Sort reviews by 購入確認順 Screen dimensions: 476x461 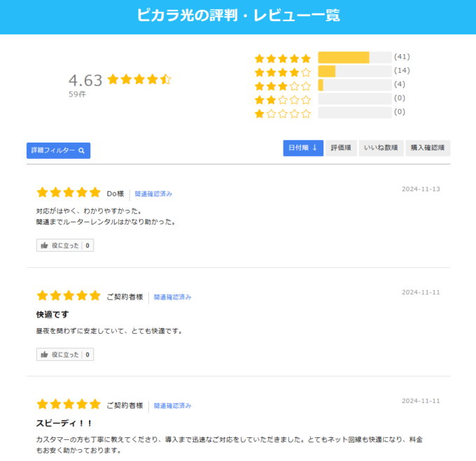pyautogui.click(x=428, y=148)
